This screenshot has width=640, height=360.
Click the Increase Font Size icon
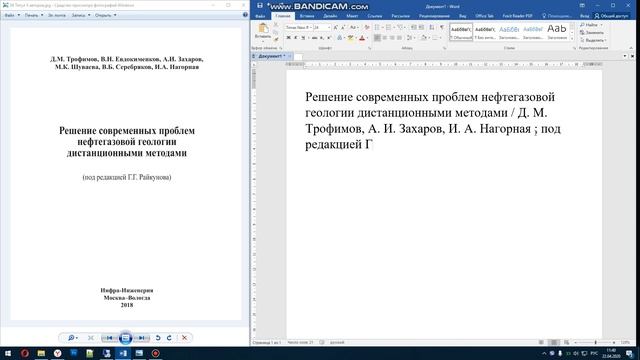pyautogui.click(x=336, y=27)
